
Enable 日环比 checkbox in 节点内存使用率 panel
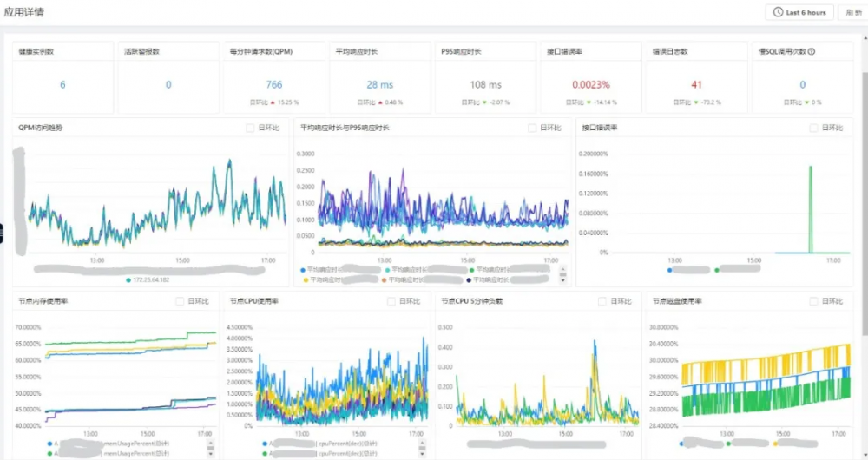pos(180,301)
